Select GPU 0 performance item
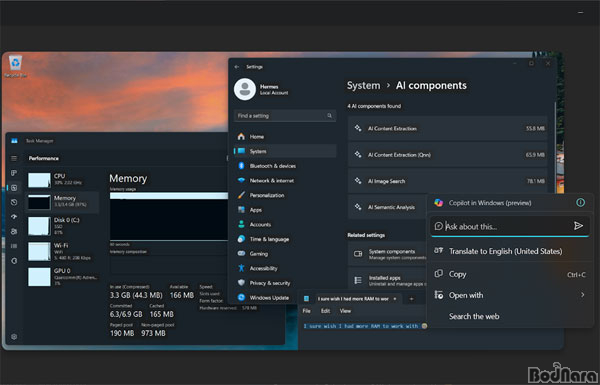This screenshot has width=600, height=385. [63, 276]
